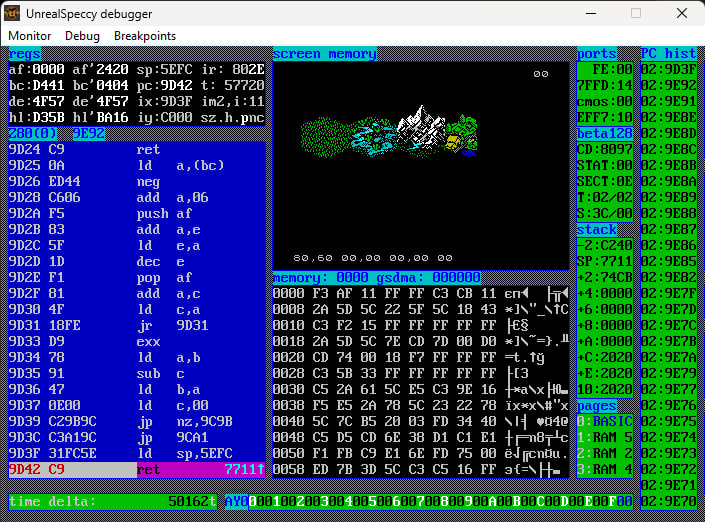Click the 9E92 address label in disassembly header
The image size is (705, 522).
89,134
